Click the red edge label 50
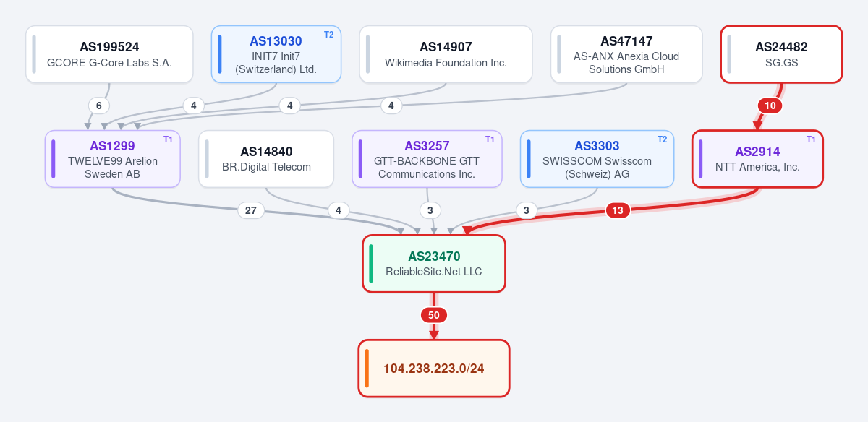This screenshot has height=422, width=868. pos(434,315)
